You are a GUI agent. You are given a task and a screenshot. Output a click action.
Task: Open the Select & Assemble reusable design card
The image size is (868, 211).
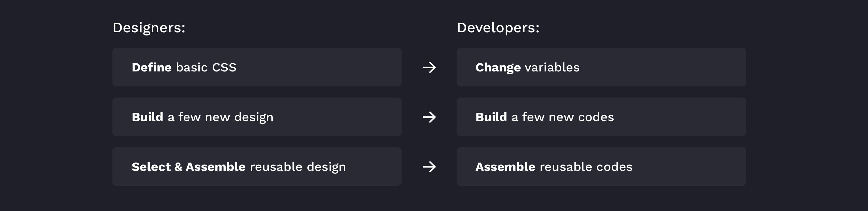click(257, 166)
